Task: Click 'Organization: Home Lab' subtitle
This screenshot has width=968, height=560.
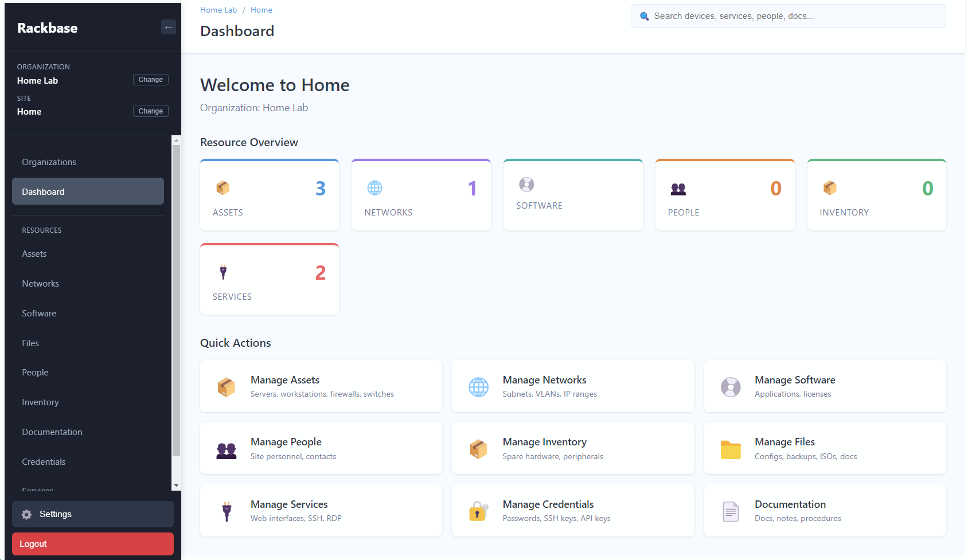Action: (x=254, y=108)
